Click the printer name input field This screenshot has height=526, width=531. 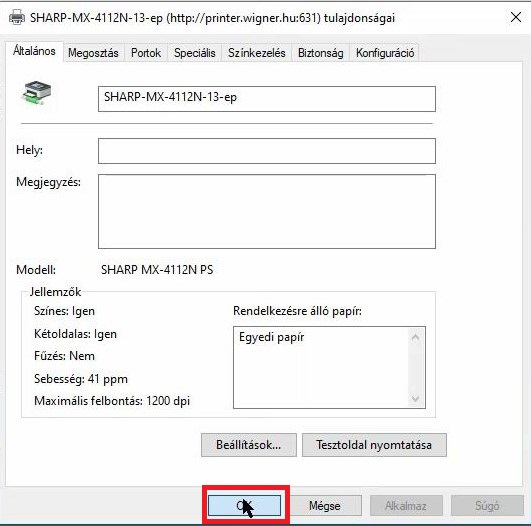(267, 99)
